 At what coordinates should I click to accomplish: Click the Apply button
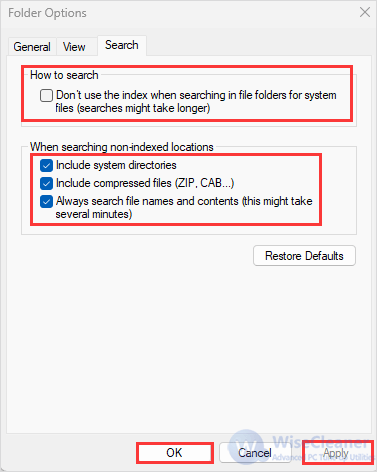[336, 453]
